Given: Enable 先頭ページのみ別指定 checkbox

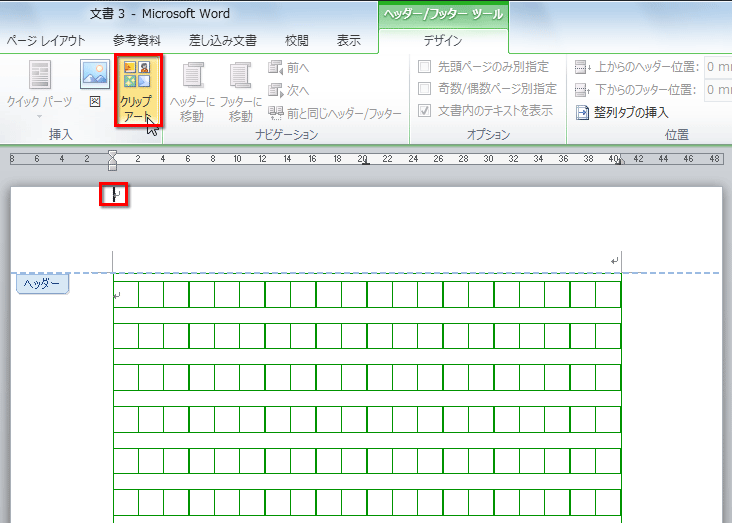Looking at the screenshot, I should (424, 67).
